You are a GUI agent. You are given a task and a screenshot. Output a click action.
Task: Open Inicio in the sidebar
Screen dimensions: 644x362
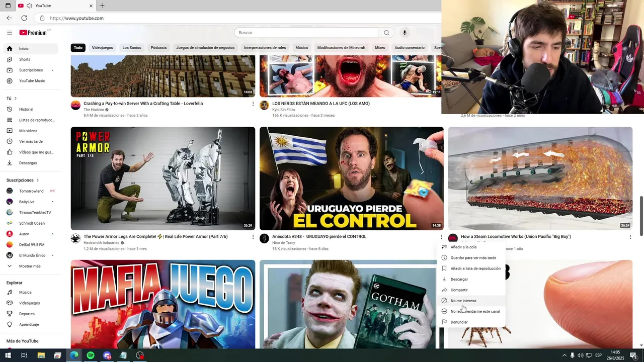point(31,49)
